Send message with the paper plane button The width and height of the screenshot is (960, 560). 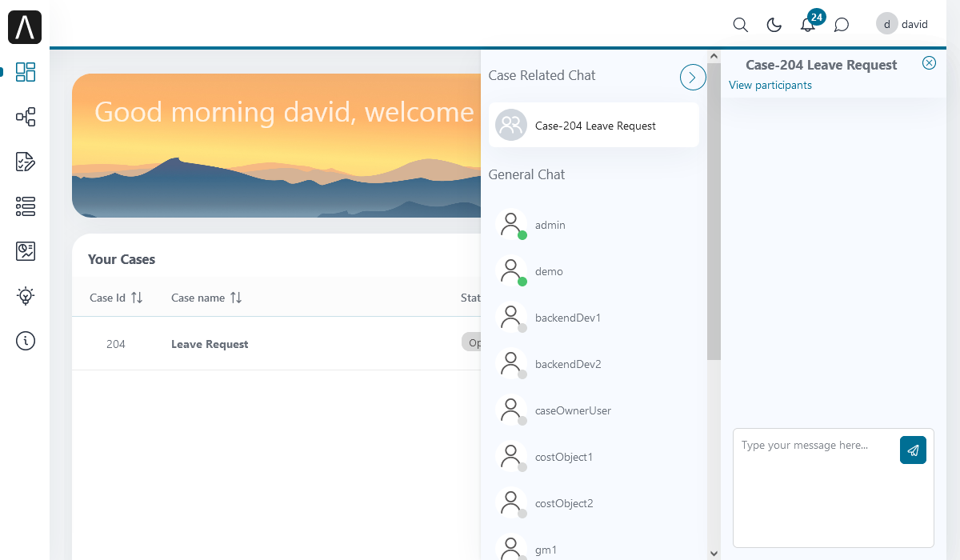(x=913, y=450)
